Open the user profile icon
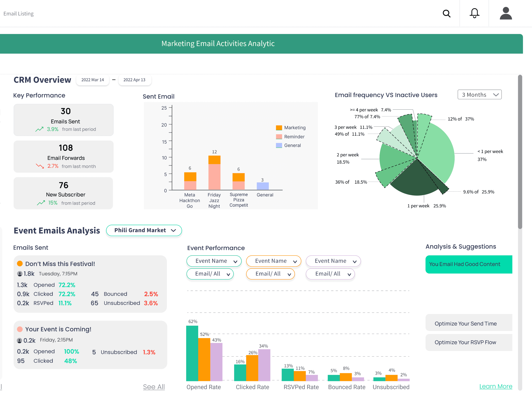Viewport: 532px width, 408px height. (506, 13)
